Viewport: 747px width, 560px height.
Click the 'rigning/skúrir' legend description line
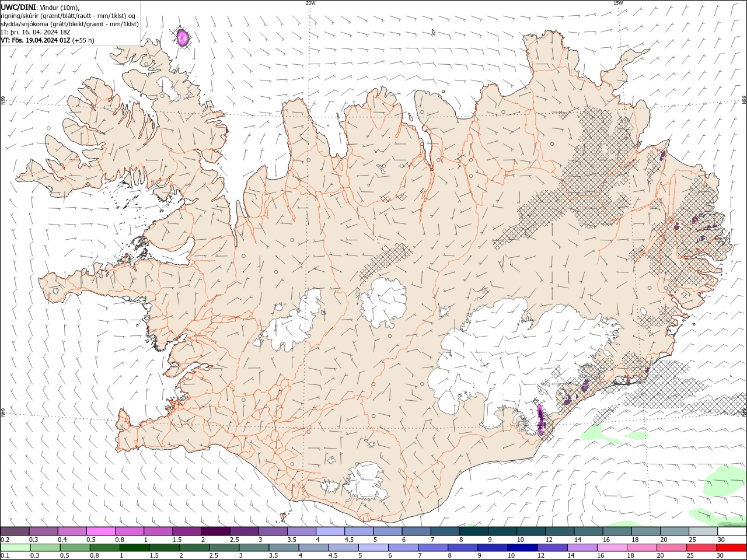pos(68,16)
